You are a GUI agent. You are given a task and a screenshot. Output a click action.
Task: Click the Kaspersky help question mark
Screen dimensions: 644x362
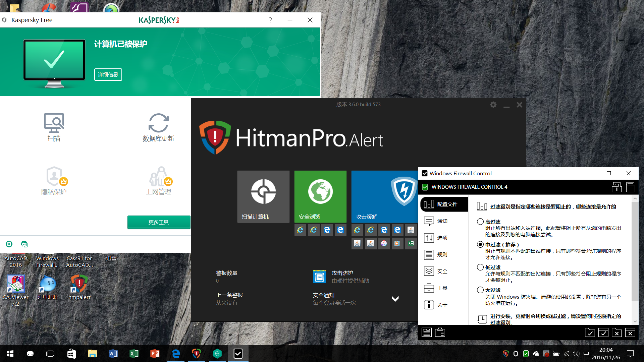[270, 20]
